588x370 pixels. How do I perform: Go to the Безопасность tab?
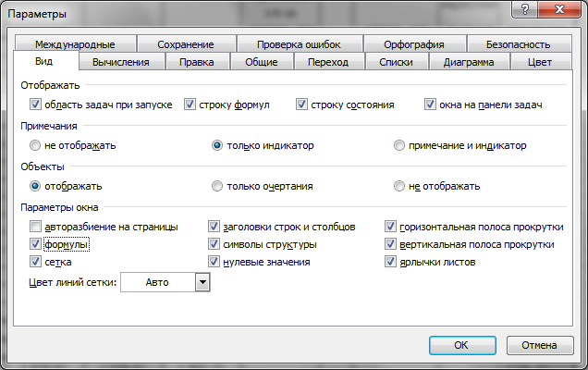[x=518, y=43]
